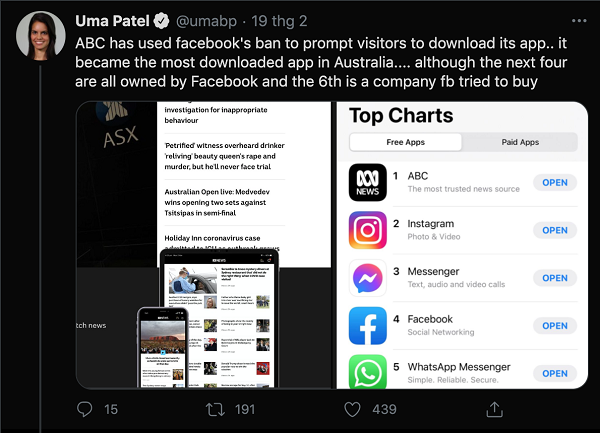Expand the tweet options chevron
The height and width of the screenshot is (433, 600).
coord(572,20)
